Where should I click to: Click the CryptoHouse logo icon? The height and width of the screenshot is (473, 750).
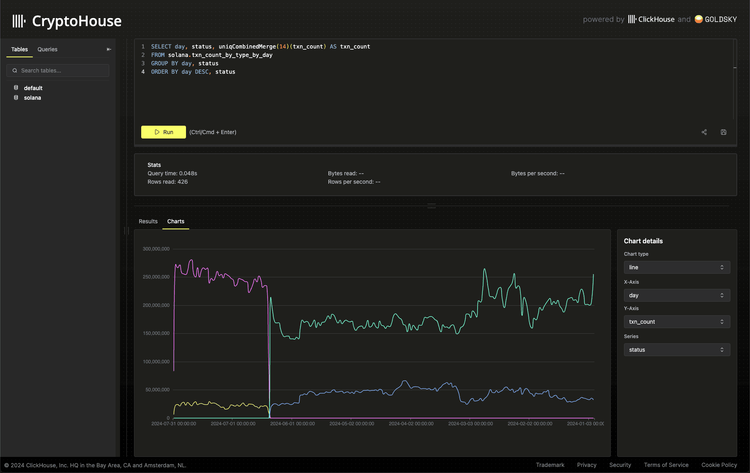coord(19,20)
